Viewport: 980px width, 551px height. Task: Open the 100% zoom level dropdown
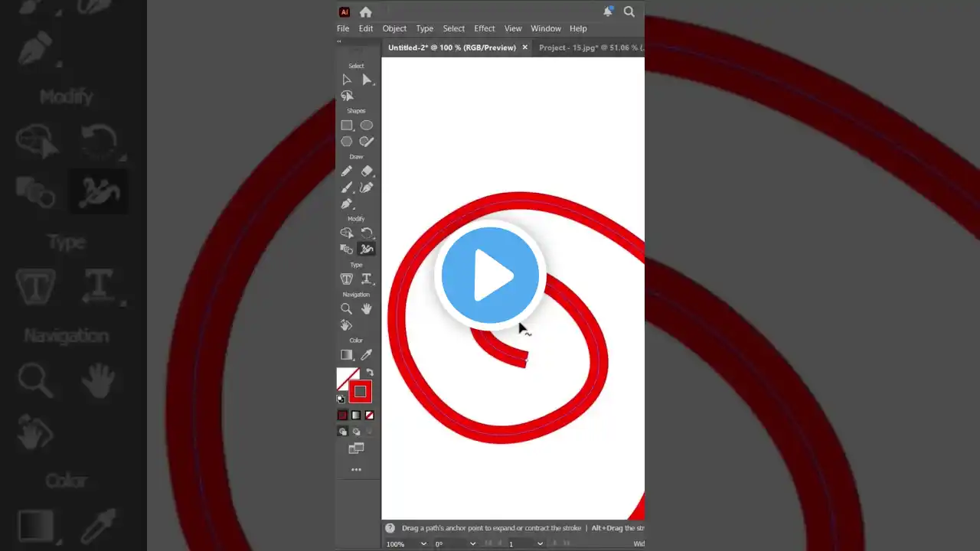coord(423,544)
